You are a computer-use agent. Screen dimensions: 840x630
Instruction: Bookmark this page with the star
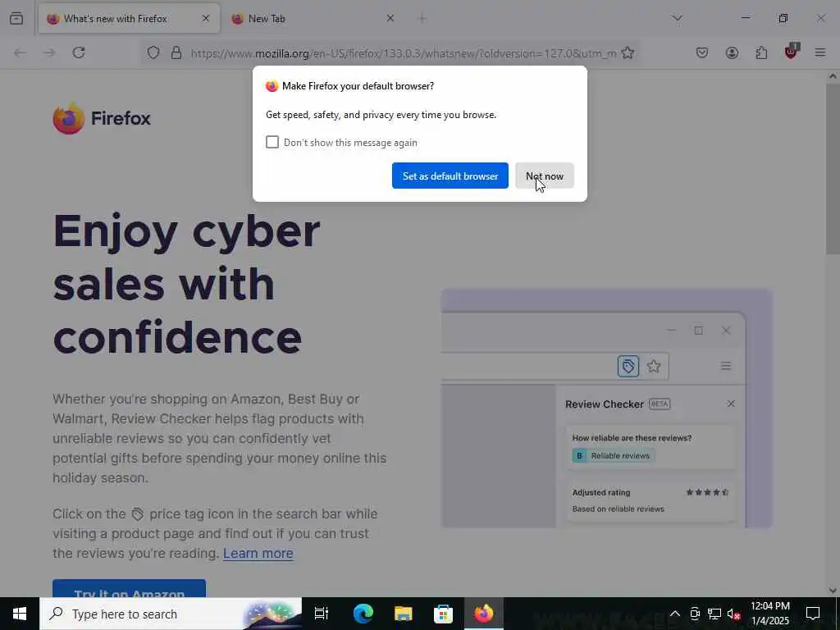pos(628,52)
